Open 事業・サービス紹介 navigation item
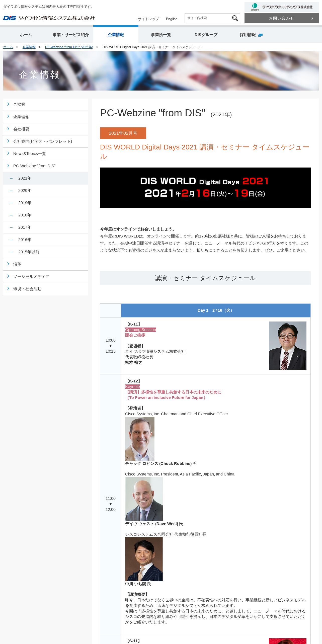The width and height of the screenshot is (322, 644). [x=71, y=35]
